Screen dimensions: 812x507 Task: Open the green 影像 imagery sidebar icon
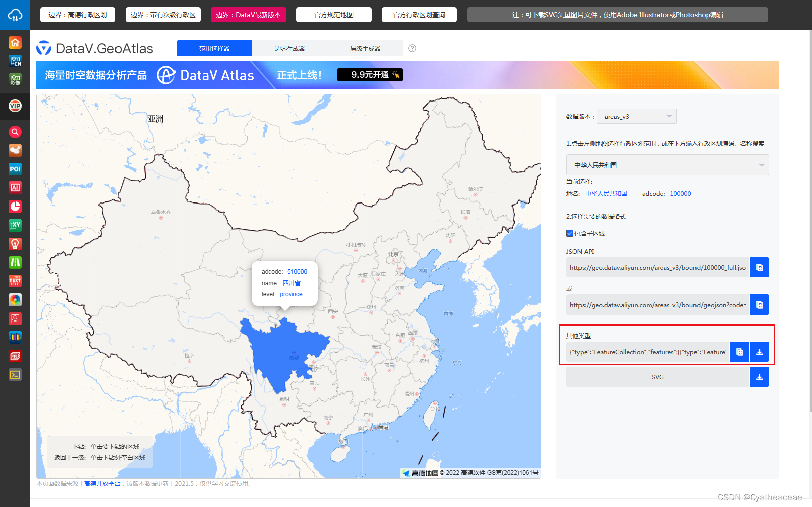(x=15, y=80)
